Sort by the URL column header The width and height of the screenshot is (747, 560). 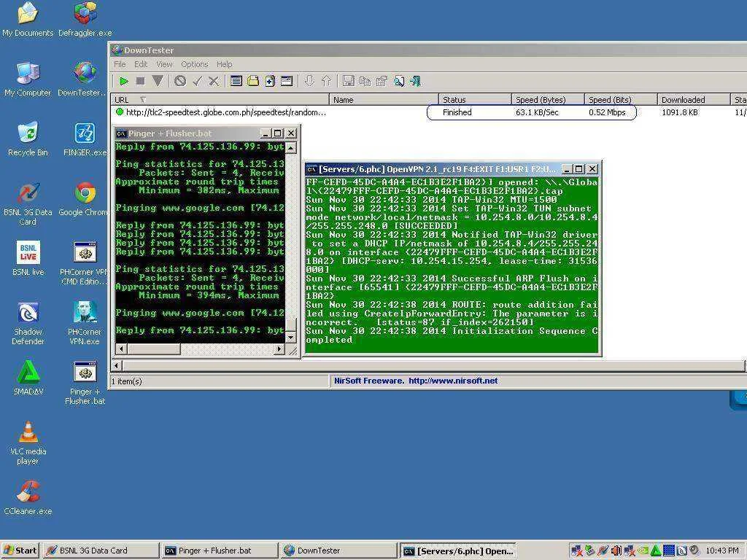220,99
